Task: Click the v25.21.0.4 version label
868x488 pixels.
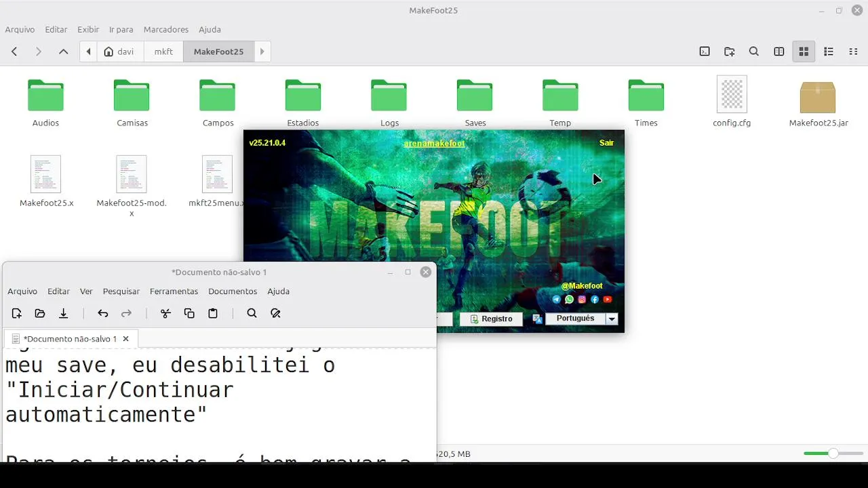Action: tap(267, 143)
